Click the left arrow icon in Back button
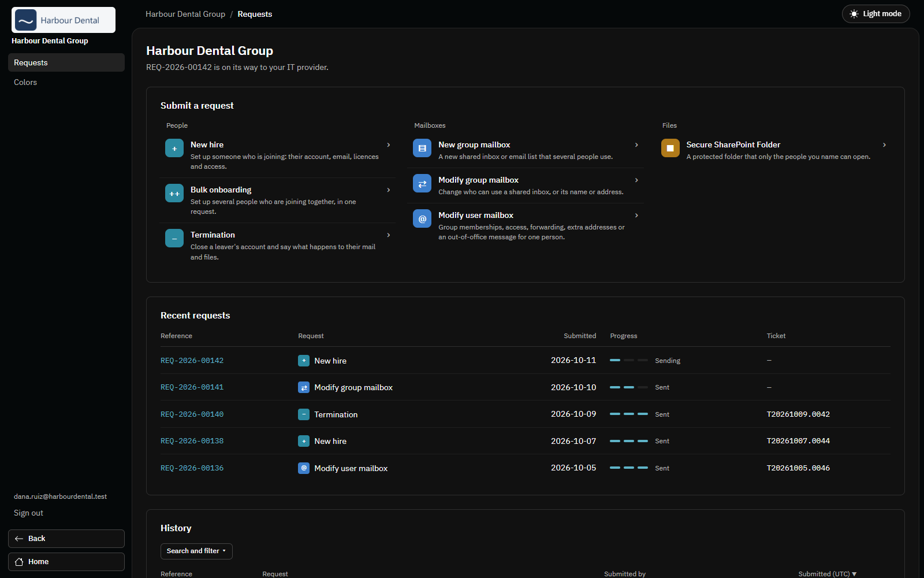924x578 pixels. pos(19,539)
